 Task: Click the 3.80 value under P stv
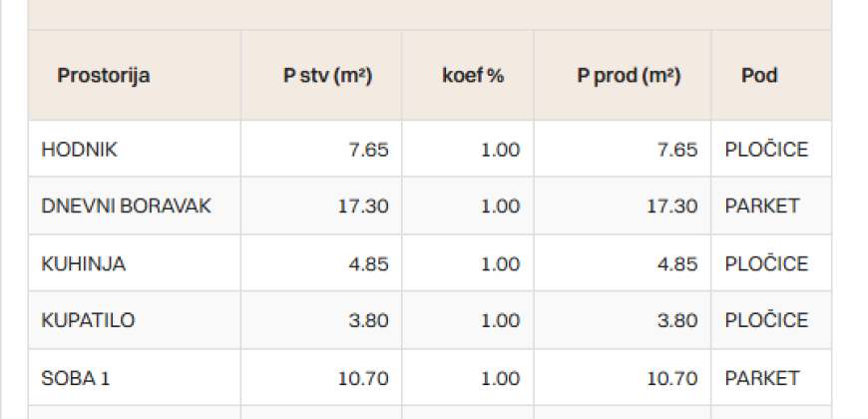(369, 320)
